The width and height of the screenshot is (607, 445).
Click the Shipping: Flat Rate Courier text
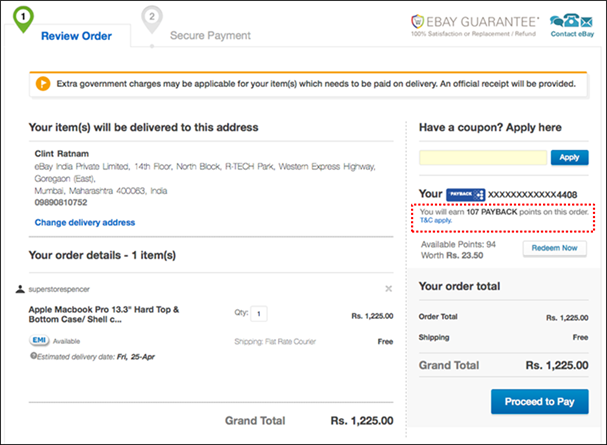click(x=275, y=341)
